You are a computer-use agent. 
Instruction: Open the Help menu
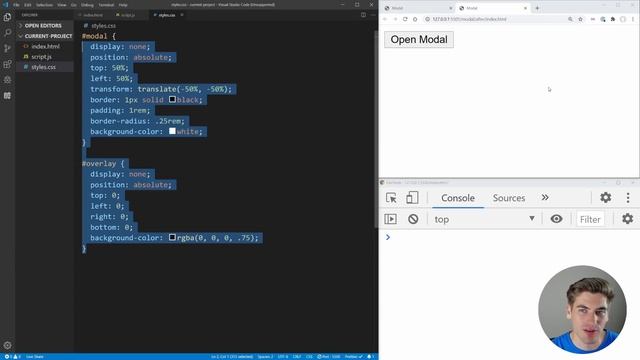[x=123, y=5]
